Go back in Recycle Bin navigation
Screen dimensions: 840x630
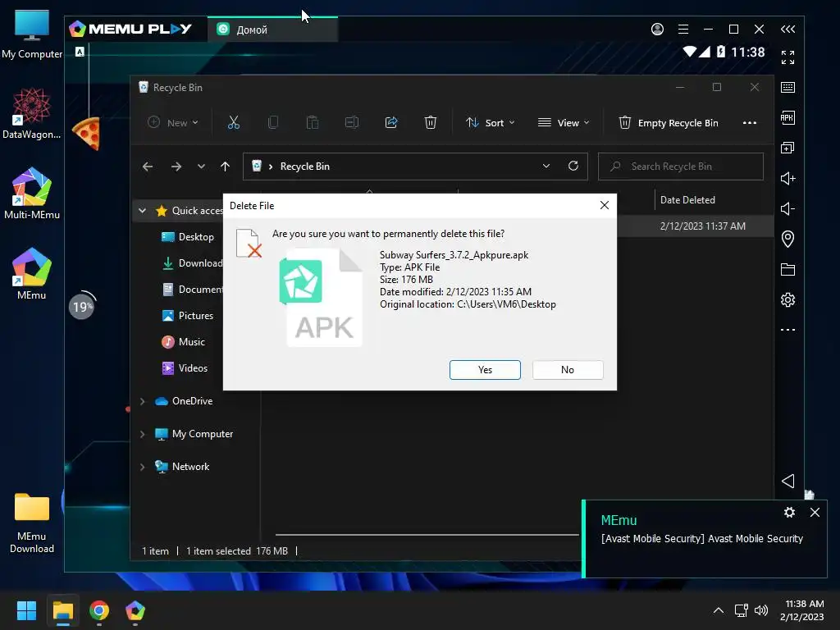click(148, 167)
